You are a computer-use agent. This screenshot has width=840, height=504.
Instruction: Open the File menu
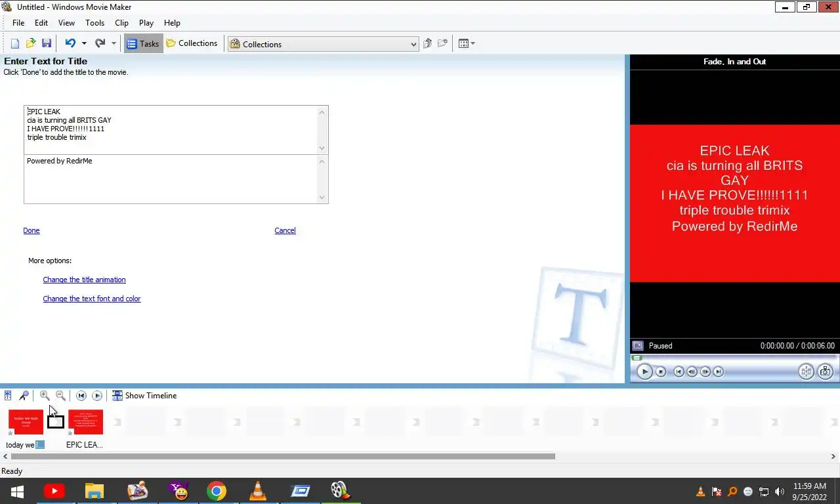coord(18,22)
